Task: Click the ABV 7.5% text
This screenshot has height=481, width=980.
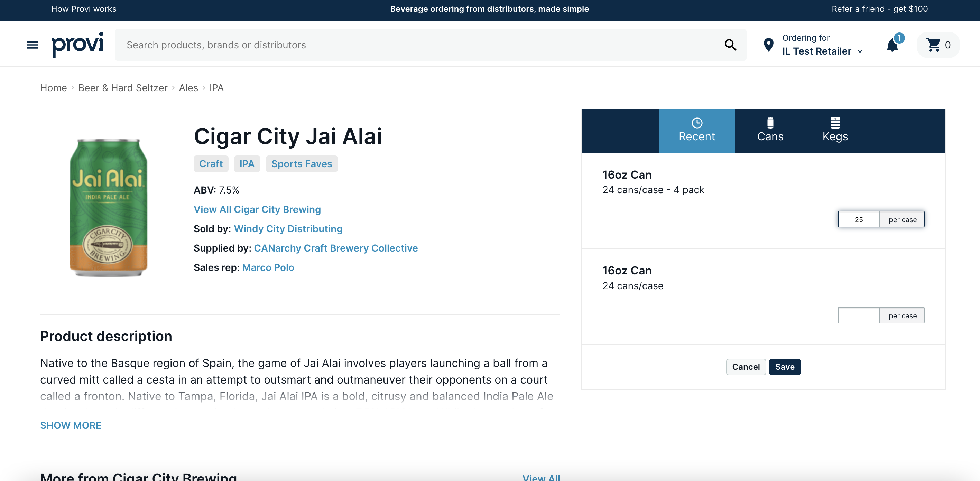Action: (216, 190)
